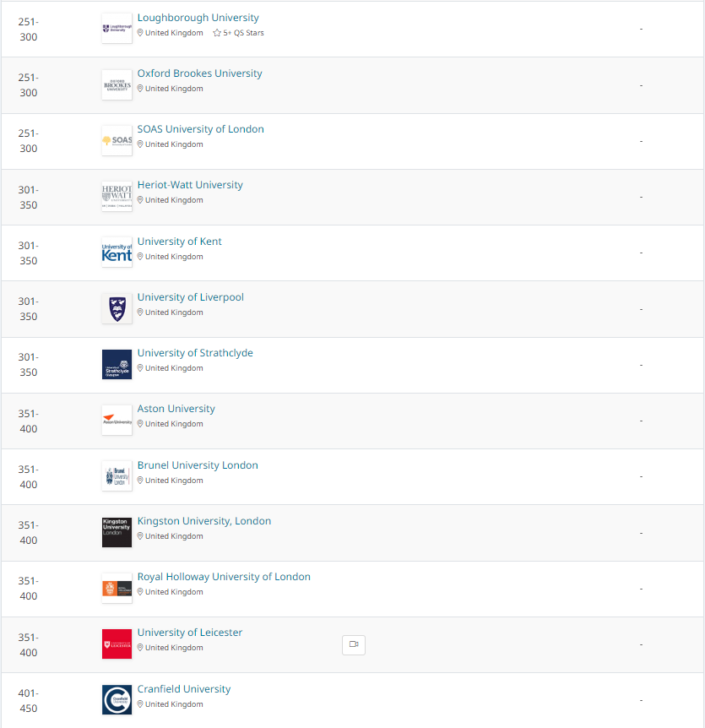Select the Kingston University black logo
The image size is (705, 728).
pyautogui.click(x=117, y=533)
